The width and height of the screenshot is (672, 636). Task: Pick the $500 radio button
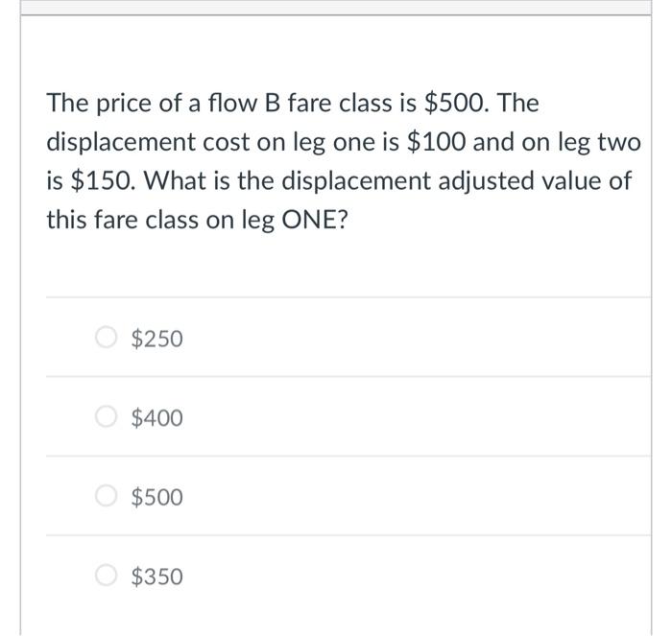coord(105,497)
